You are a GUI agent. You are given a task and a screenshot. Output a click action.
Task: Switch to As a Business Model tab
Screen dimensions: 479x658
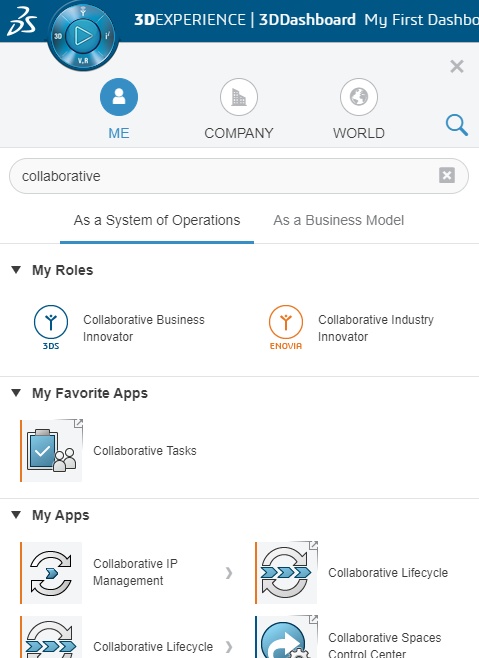point(339,220)
